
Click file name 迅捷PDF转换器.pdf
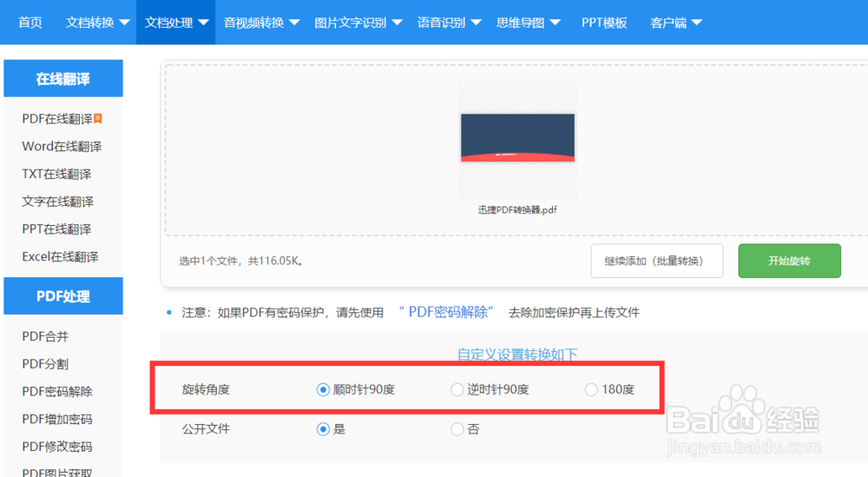click(517, 210)
